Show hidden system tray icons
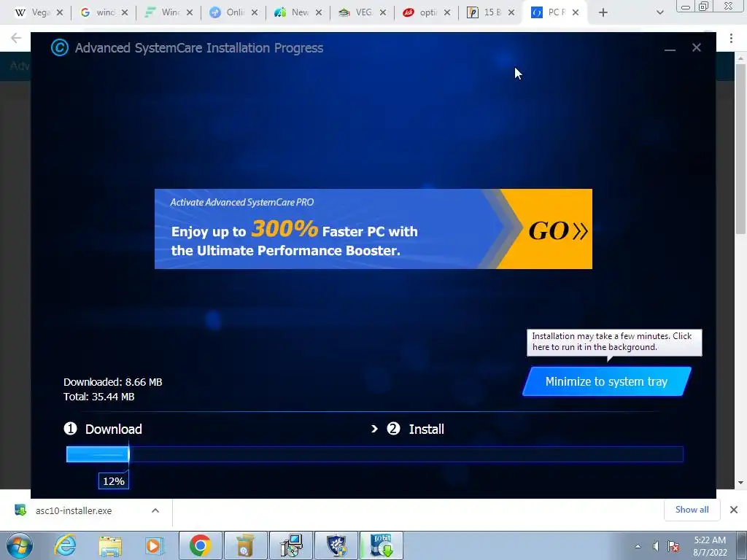 click(638, 546)
